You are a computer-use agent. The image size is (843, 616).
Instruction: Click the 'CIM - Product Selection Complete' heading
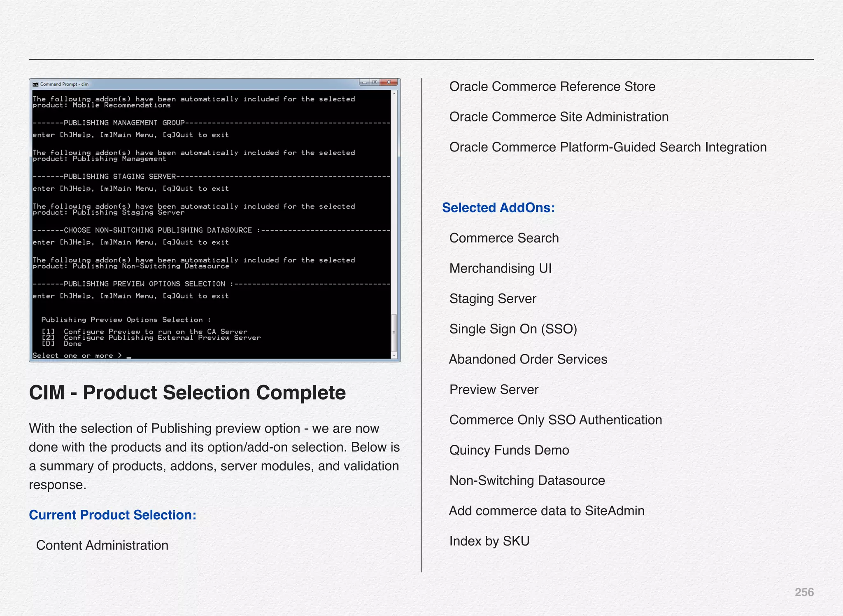tap(187, 392)
